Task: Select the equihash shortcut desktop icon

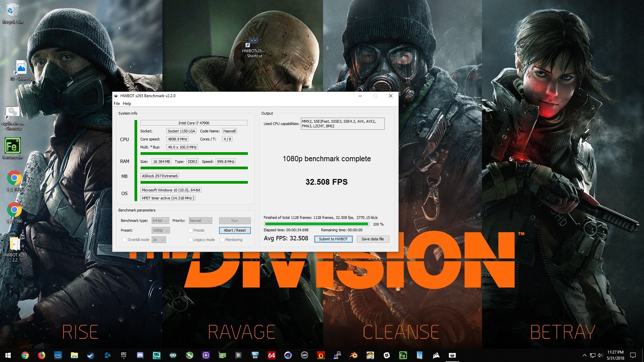Action: point(13,118)
